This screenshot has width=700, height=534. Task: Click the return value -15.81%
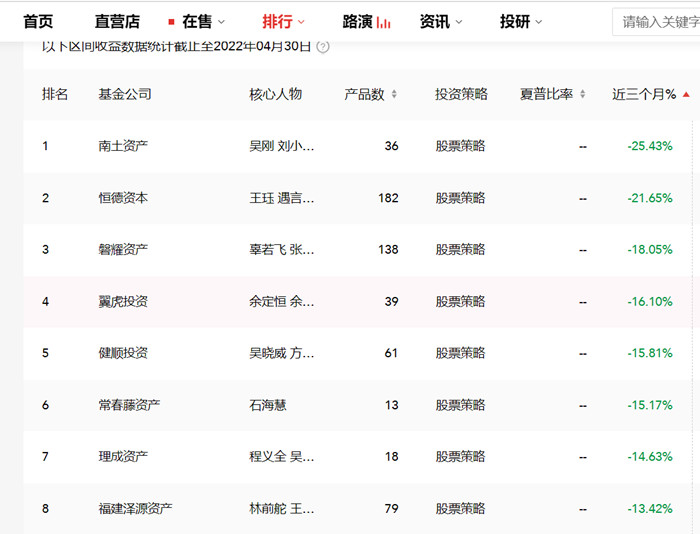tap(650, 353)
